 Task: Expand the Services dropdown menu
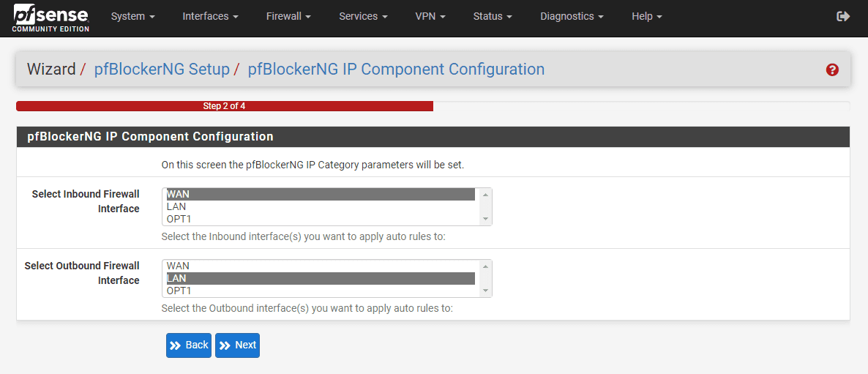(x=363, y=16)
